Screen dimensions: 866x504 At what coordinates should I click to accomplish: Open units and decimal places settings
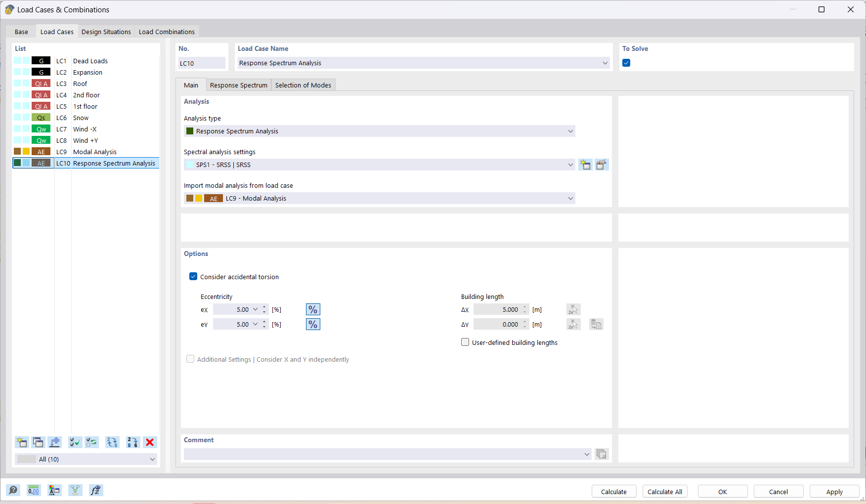[34, 490]
